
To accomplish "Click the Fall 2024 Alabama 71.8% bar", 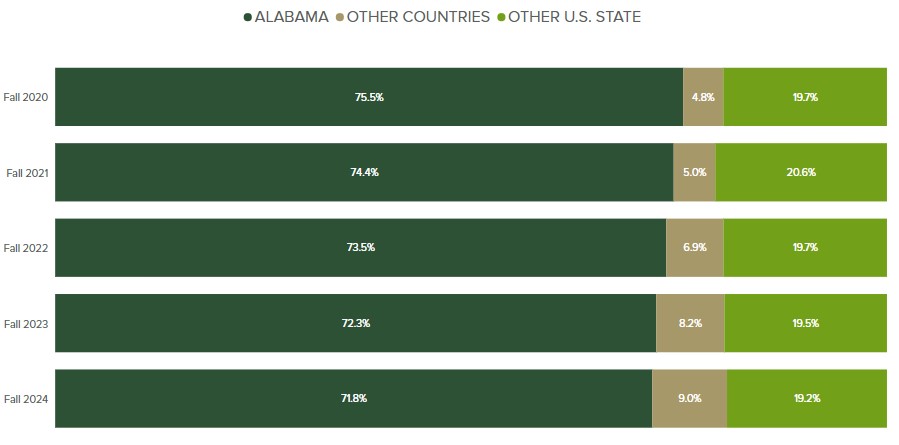I will [x=353, y=399].
